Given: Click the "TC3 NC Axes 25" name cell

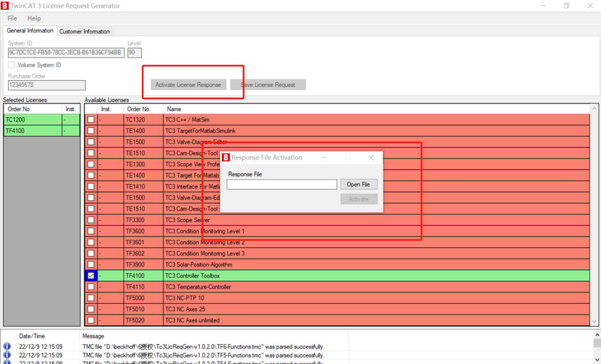Looking at the screenshot, I should point(376,309).
